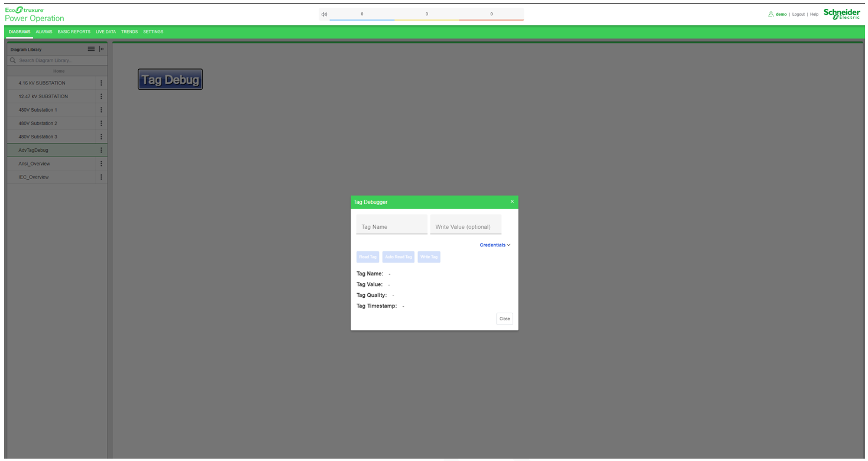Open options menu for AdvTagDebug
The height and width of the screenshot is (461, 868).
101,150
